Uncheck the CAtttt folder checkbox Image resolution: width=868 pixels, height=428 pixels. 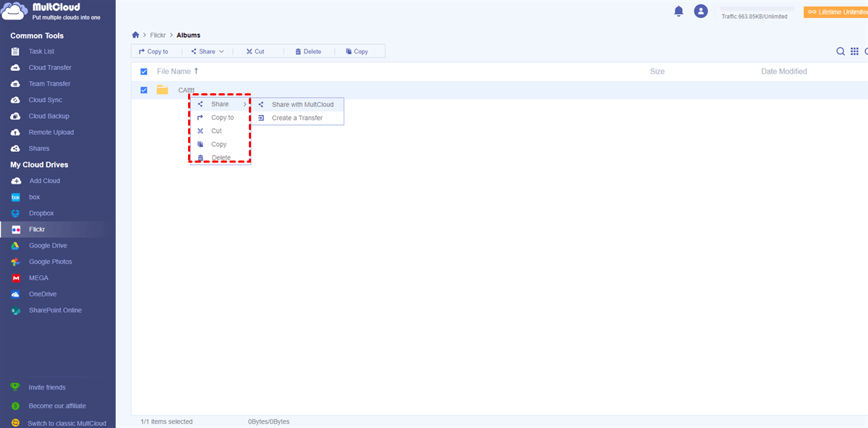coord(144,90)
